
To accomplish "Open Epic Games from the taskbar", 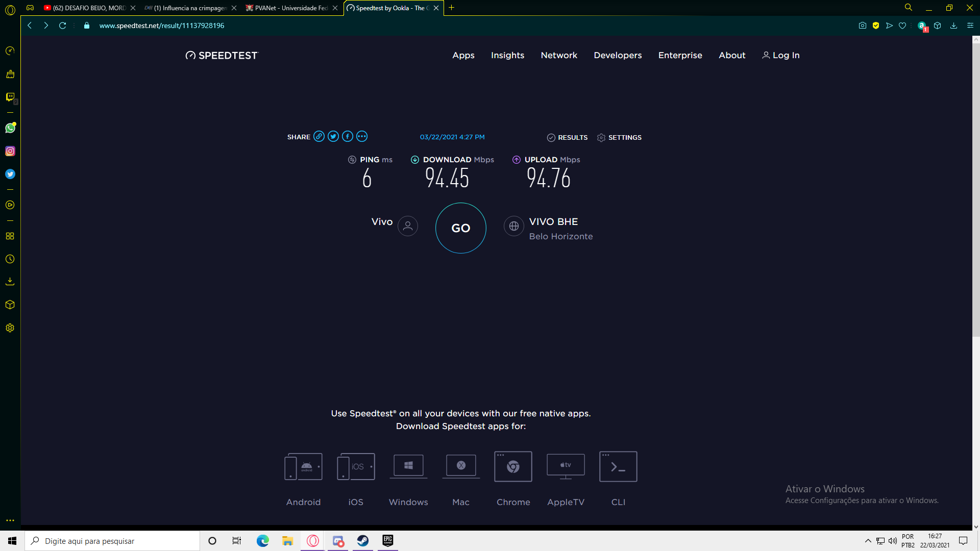I will (388, 541).
